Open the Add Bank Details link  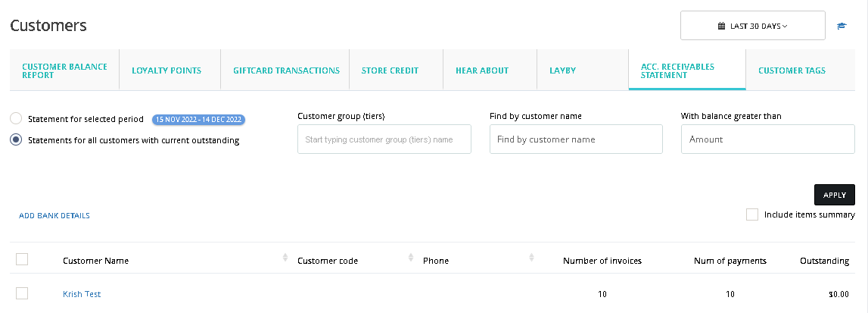[x=54, y=215]
